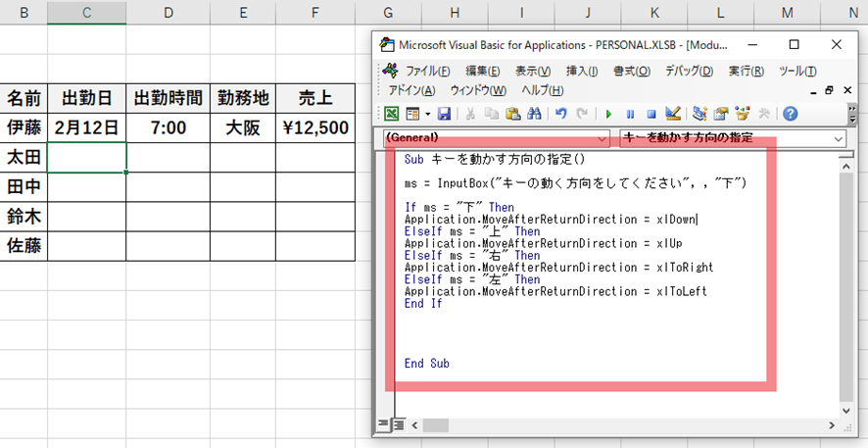Viewport: 868px width, 448px height.
Task: Open the アドイン(A) menu
Action: 411,90
